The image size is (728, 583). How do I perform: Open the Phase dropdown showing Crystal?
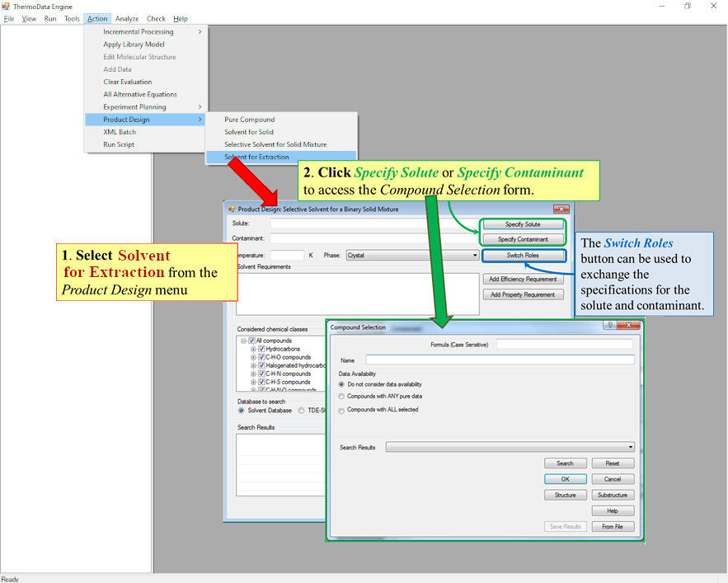tap(412, 255)
